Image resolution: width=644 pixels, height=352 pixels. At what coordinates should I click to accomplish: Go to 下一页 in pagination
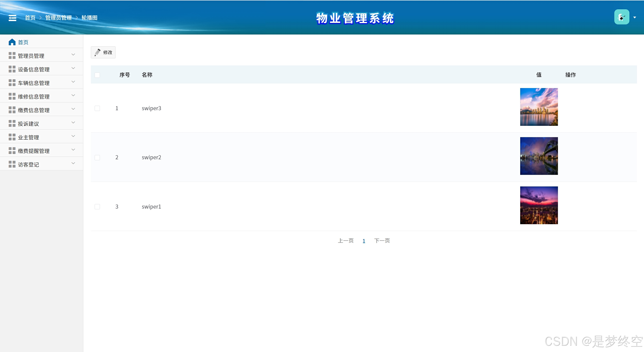[x=382, y=241]
